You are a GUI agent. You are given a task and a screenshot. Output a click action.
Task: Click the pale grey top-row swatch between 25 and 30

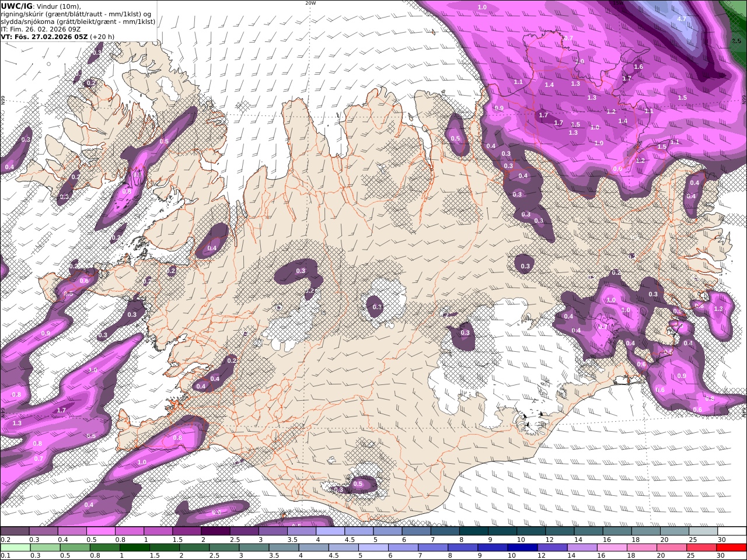(704, 531)
